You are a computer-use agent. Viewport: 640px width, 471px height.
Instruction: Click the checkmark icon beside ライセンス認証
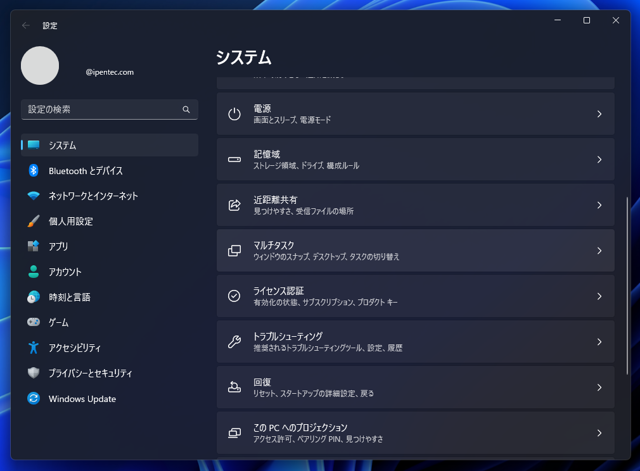pyautogui.click(x=234, y=296)
